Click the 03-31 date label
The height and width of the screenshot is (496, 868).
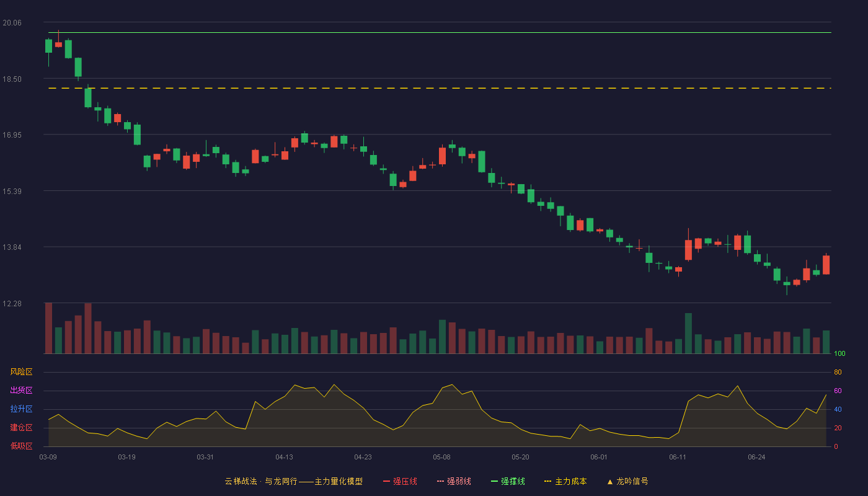click(x=205, y=457)
